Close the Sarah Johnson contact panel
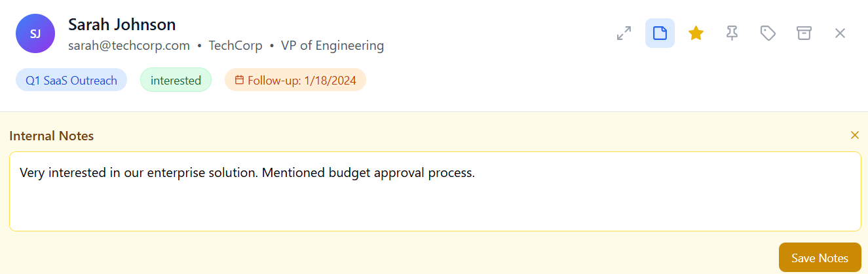The height and width of the screenshot is (274, 868). point(840,33)
